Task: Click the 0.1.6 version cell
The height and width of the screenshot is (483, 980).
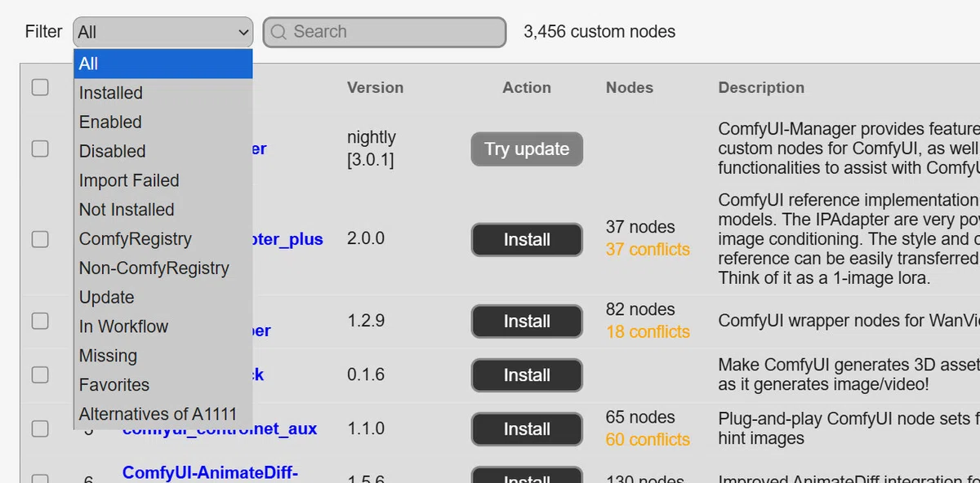Action: 366,374
